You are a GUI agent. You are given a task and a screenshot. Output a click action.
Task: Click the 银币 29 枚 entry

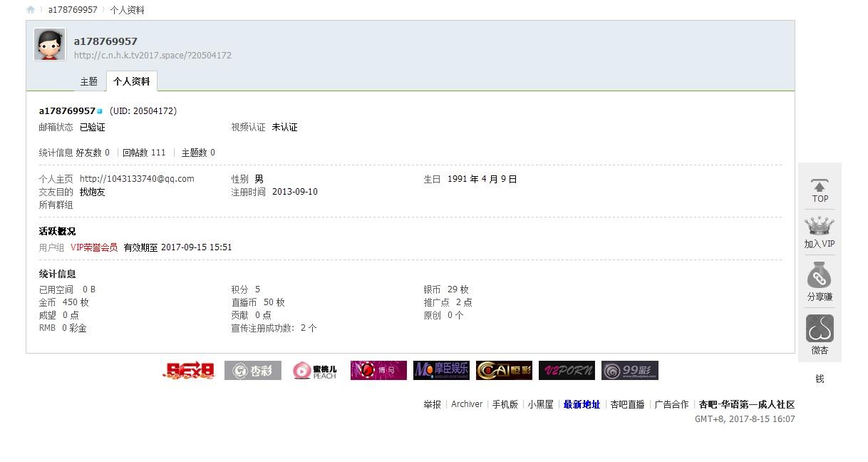point(447,289)
